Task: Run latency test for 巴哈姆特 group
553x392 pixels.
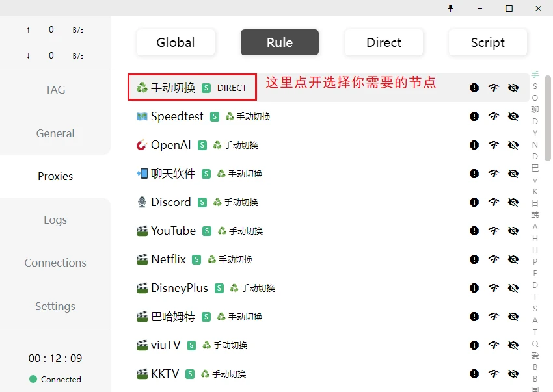Action: 494,317
